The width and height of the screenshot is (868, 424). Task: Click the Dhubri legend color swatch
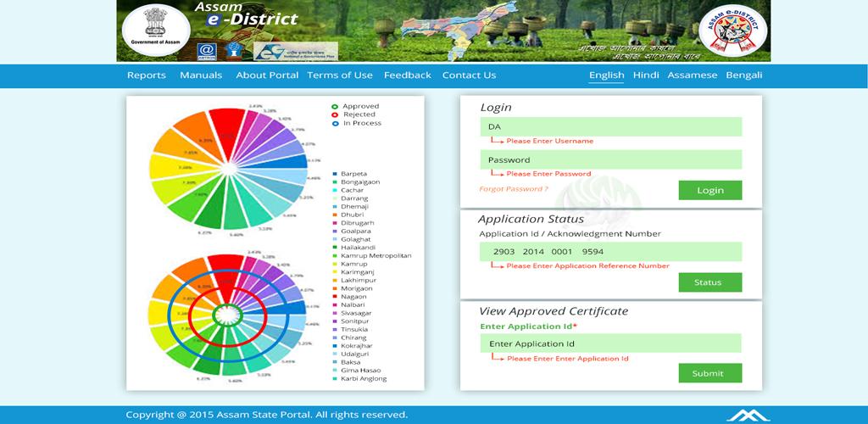[336, 215]
